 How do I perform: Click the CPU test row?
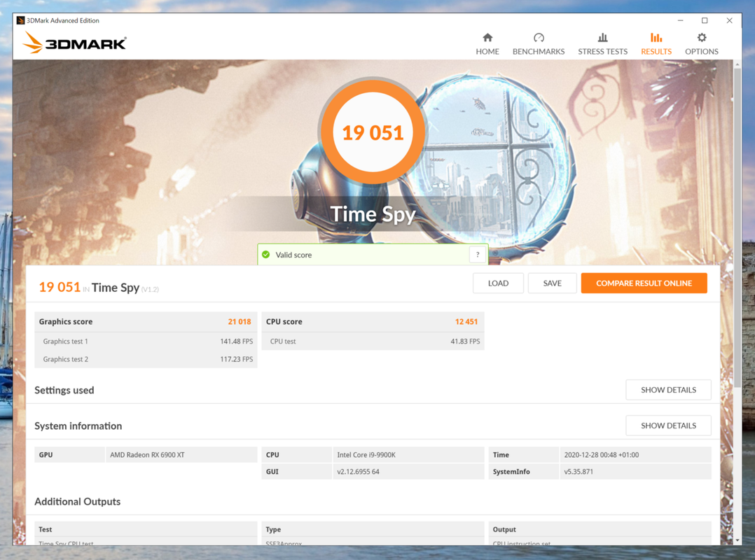coord(373,341)
